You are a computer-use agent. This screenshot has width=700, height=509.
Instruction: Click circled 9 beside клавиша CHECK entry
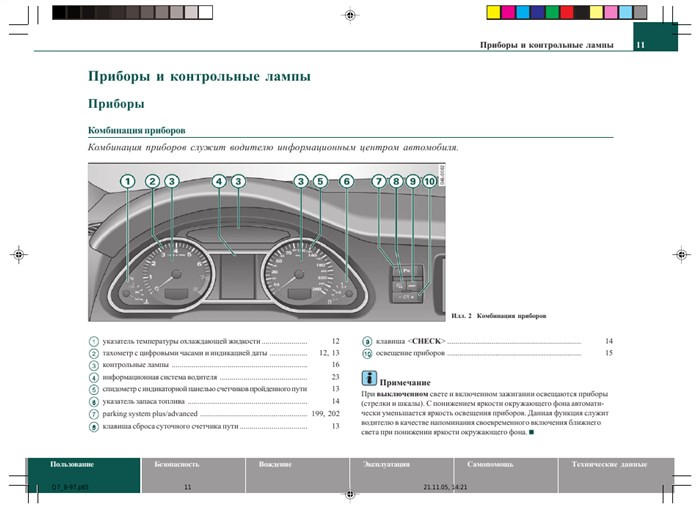[x=366, y=341]
